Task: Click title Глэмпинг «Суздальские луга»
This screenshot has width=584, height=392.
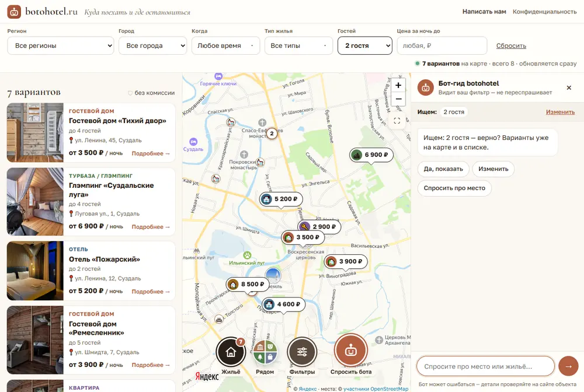Action: [x=112, y=190]
